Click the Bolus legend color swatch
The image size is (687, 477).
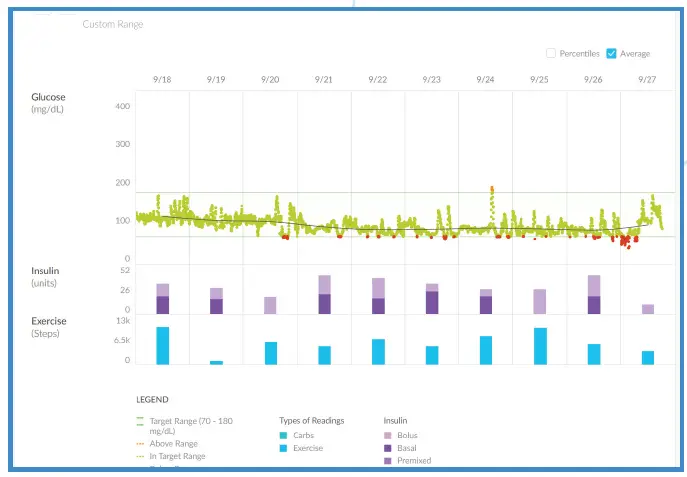click(x=387, y=435)
